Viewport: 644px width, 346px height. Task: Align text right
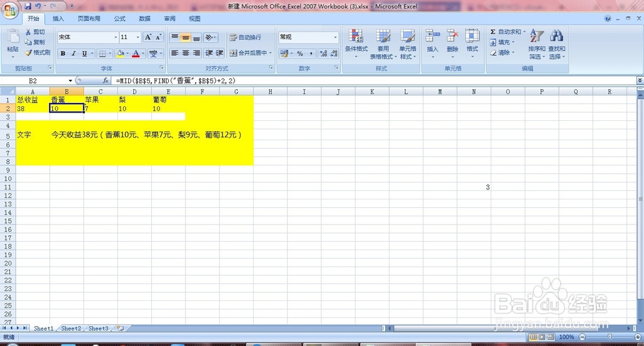click(x=196, y=53)
